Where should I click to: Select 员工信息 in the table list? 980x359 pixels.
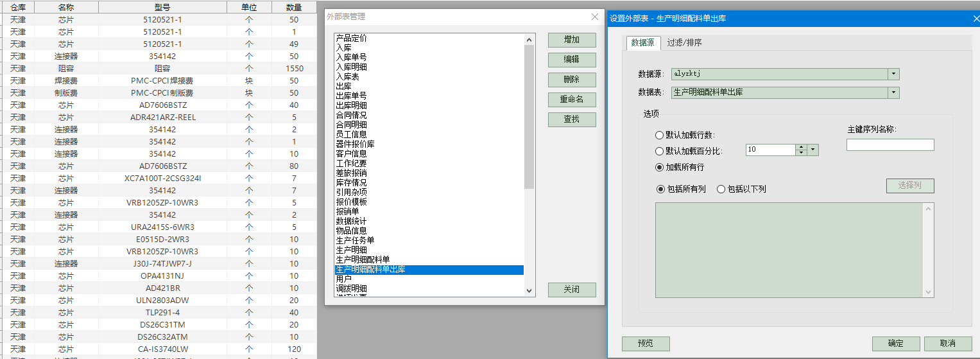pyautogui.click(x=429, y=134)
